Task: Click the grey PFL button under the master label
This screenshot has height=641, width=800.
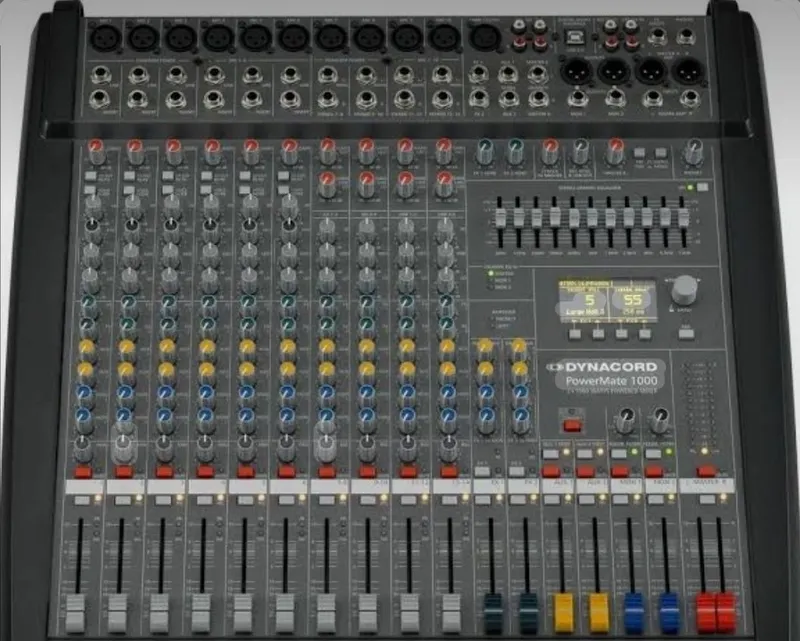Action: 707,500
